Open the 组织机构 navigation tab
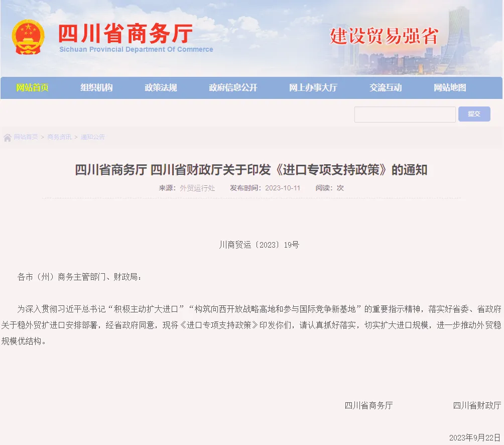Viewport: 504px width, 445px height. pyautogui.click(x=96, y=87)
